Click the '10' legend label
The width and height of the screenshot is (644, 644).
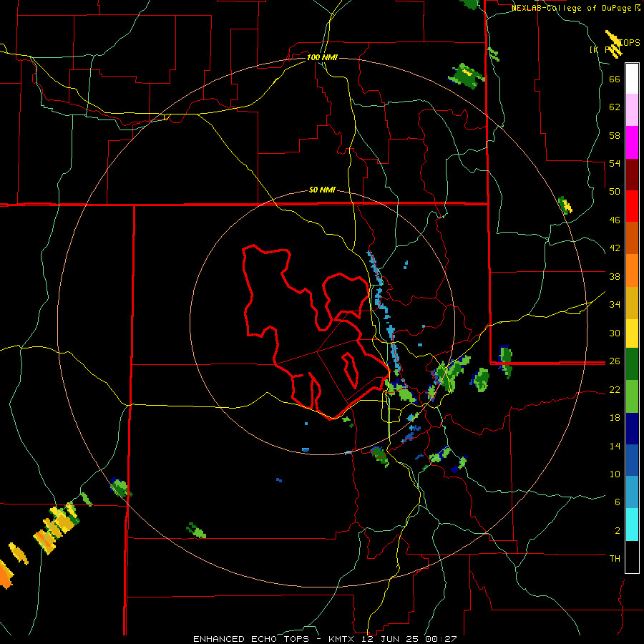[615, 474]
